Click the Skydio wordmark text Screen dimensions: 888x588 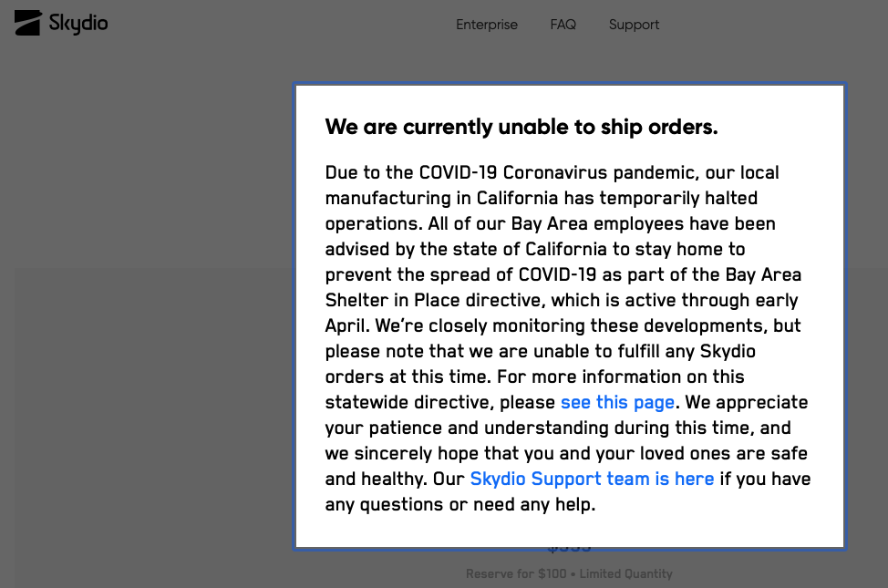78,24
